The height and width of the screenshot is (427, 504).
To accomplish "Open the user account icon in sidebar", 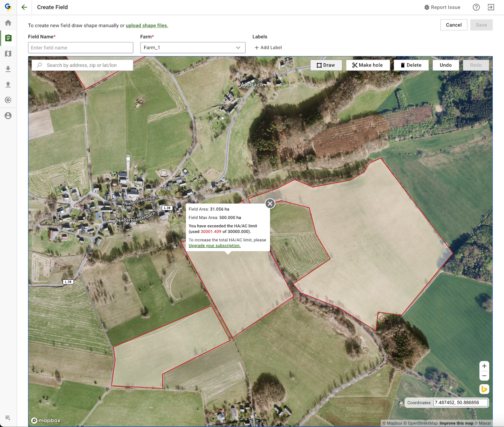I will point(8,115).
